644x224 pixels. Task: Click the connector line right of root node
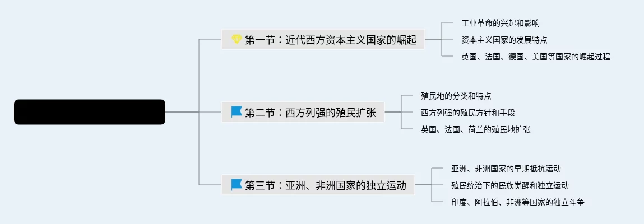[x=182, y=112]
